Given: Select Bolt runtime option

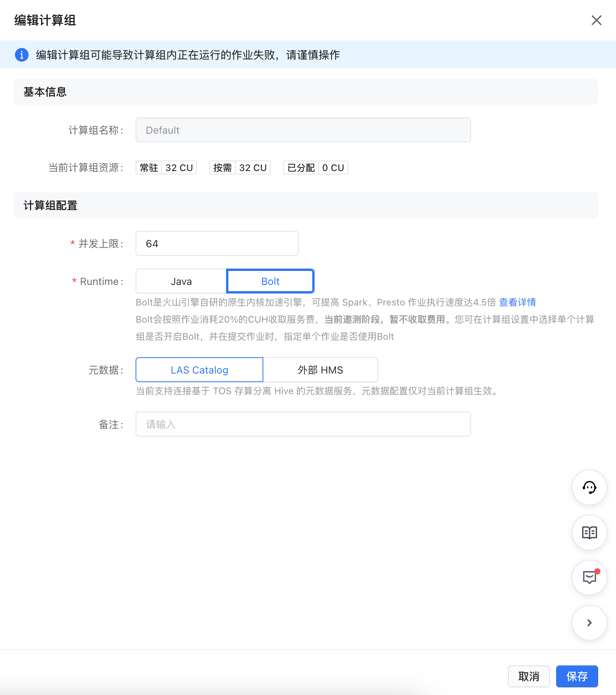Looking at the screenshot, I should [x=270, y=281].
